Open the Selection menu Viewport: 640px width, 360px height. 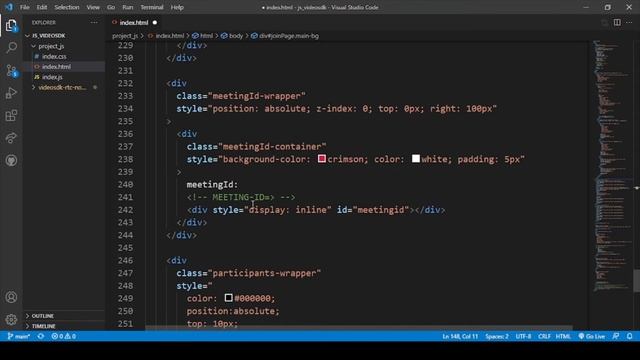point(67,7)
